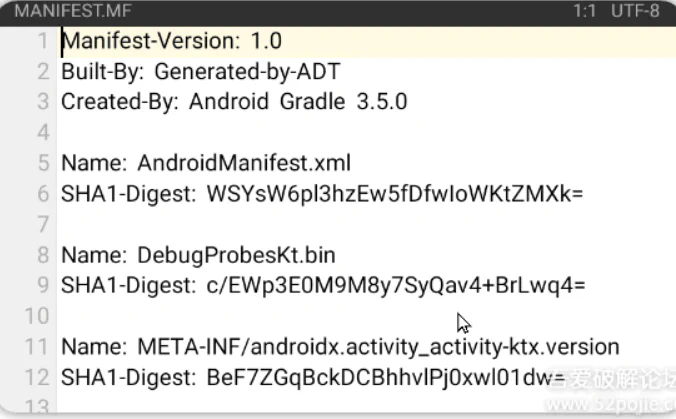The width and height of the screenshot is (676, 419).
Task: Click the Created-By: Android Gradle 3.5.0 text
Action: pos(234,102)
